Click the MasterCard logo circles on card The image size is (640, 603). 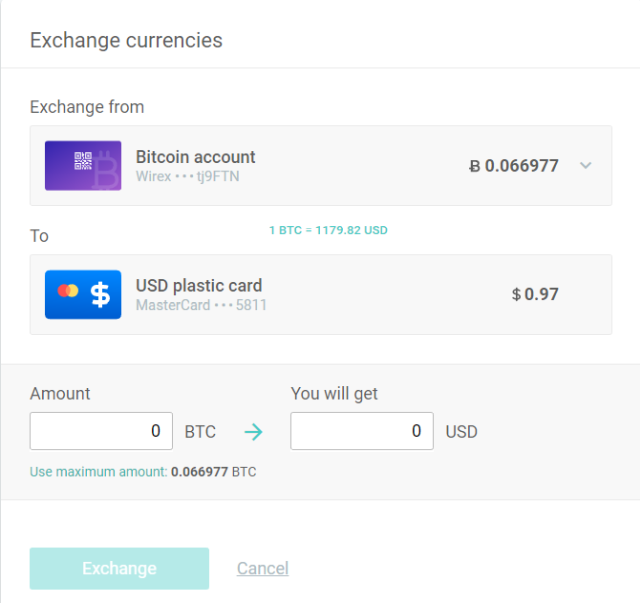(68, 291)
